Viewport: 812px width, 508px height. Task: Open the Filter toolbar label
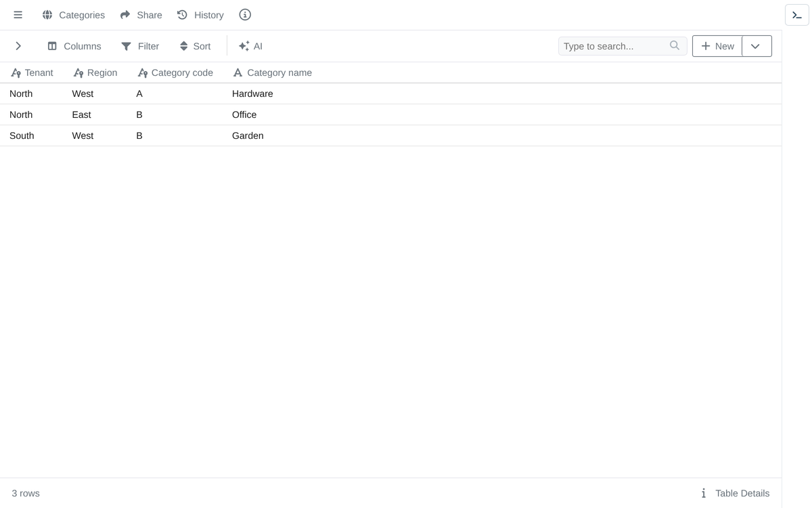[148, 46]
